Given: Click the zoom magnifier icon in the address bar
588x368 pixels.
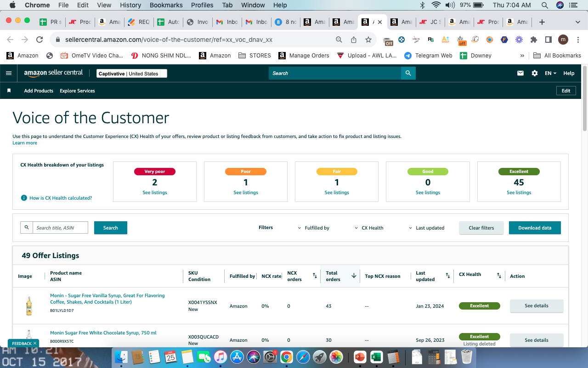Looking at the screenshot, I should (x=339, y=40).
